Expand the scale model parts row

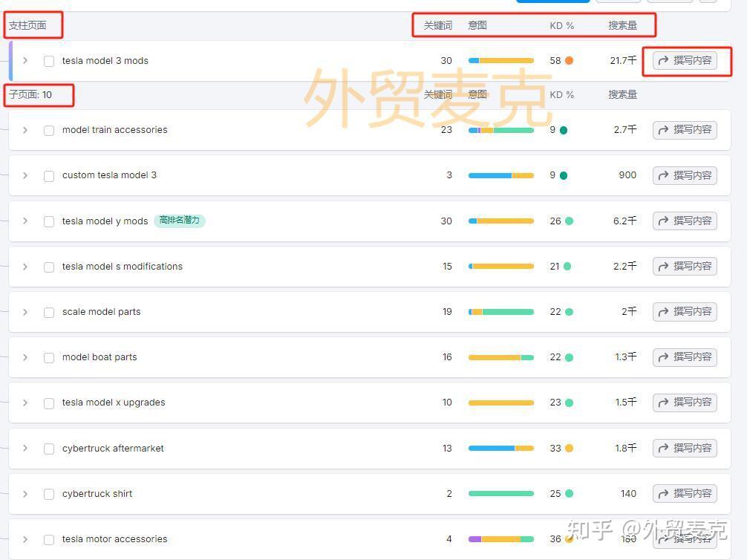pyautogui.click(x=25, y=312)
